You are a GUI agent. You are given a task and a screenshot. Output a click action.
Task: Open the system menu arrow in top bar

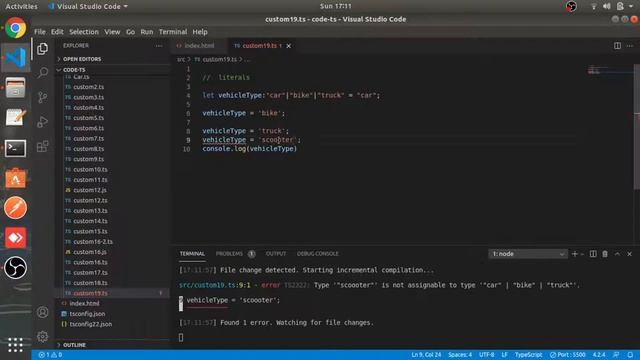click(x=631, y=6)
